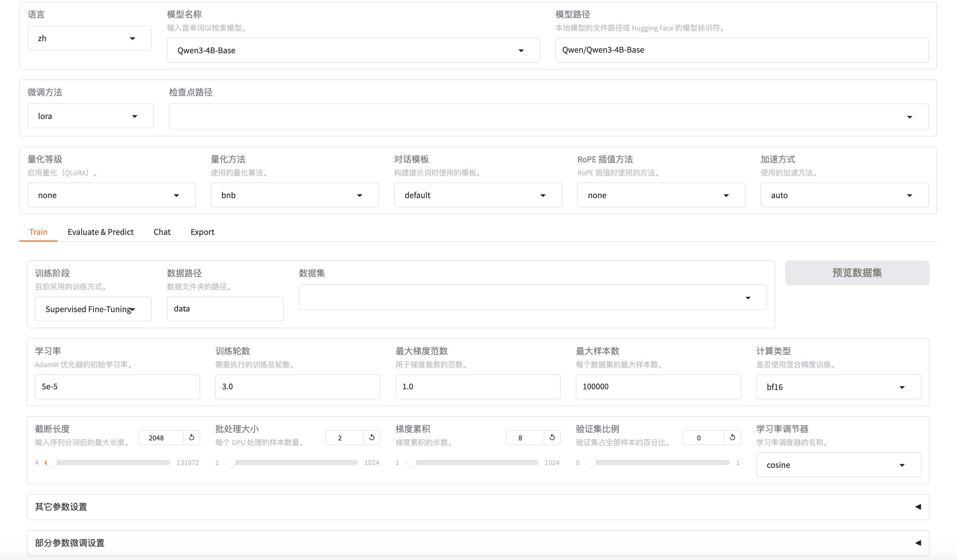957x560 pixels.
Task: Click the 截断长度 slider track
Action: 108,463
